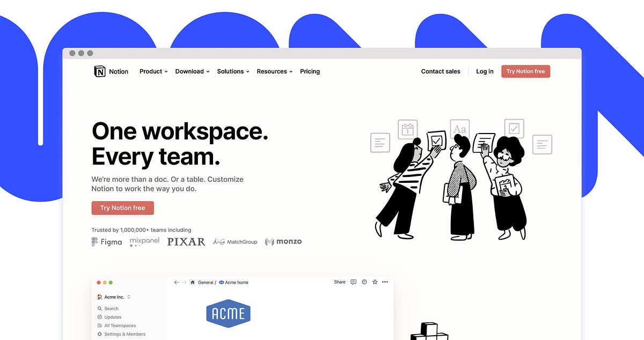Open Settings & Members

[x=125, y=334]
